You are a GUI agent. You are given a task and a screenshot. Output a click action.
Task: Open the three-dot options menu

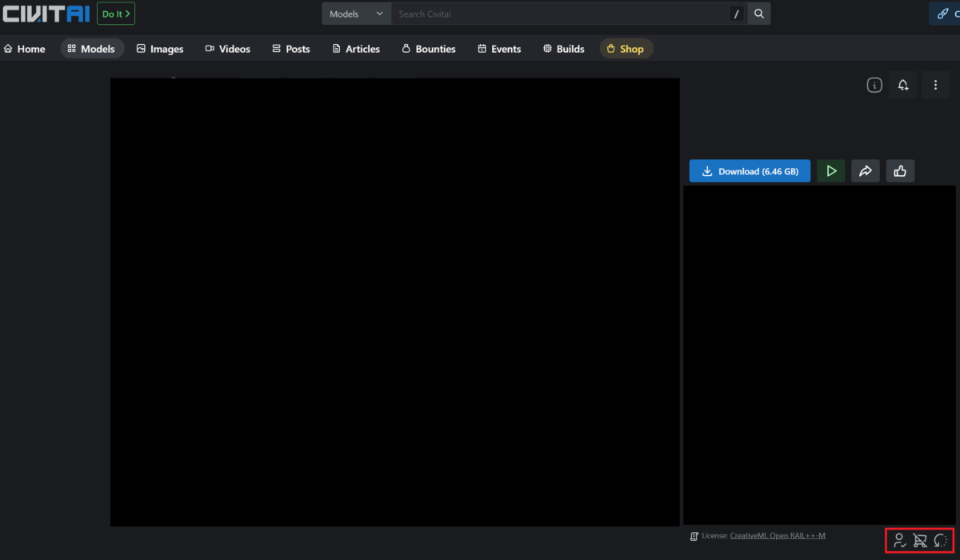click(935, 85)
